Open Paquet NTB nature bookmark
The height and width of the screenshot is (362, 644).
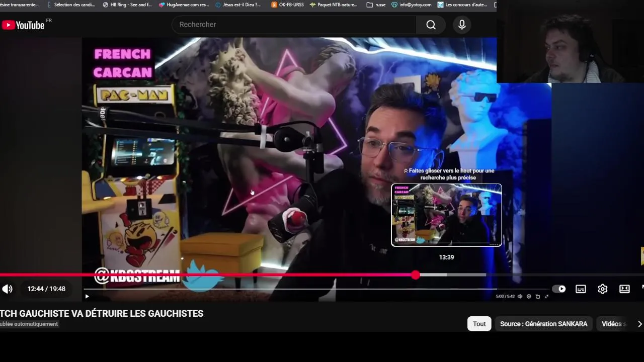pyautogui.click(x=333, y=5)
